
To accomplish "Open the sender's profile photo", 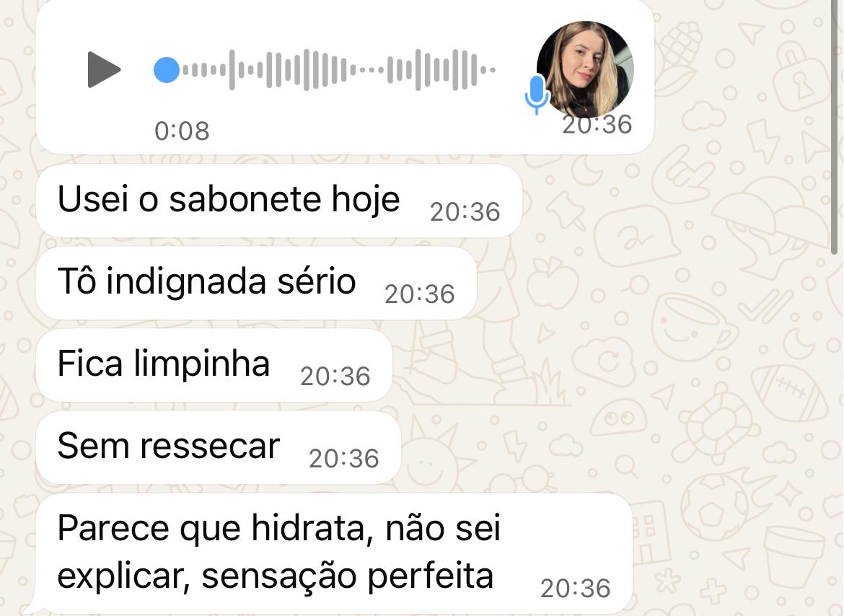I will (585, 69).
